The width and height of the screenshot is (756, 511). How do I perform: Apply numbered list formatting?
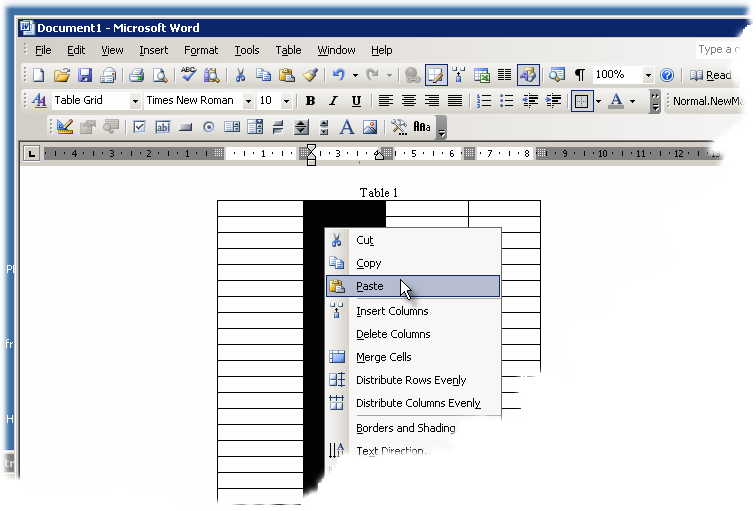pos(484,101)
